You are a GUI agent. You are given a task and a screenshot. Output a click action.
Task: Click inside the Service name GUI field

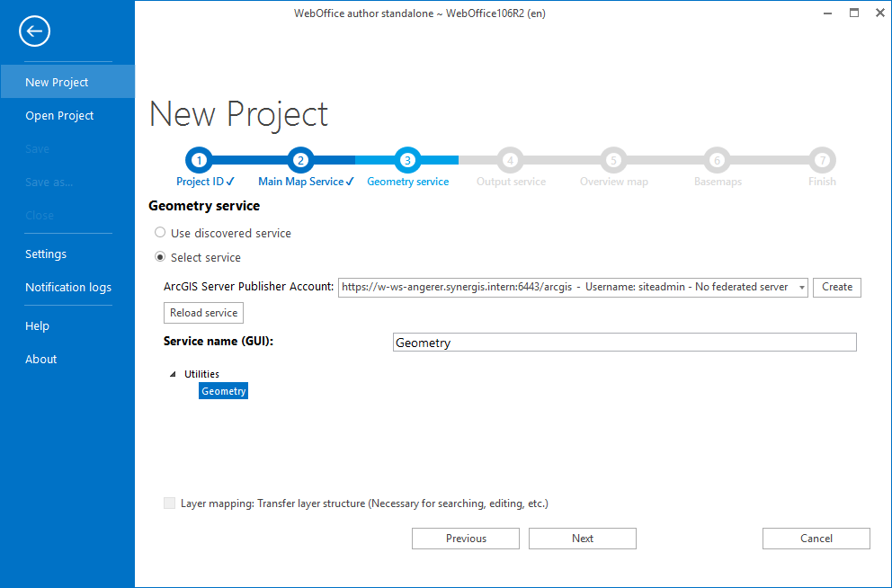[x=624, y=342]
